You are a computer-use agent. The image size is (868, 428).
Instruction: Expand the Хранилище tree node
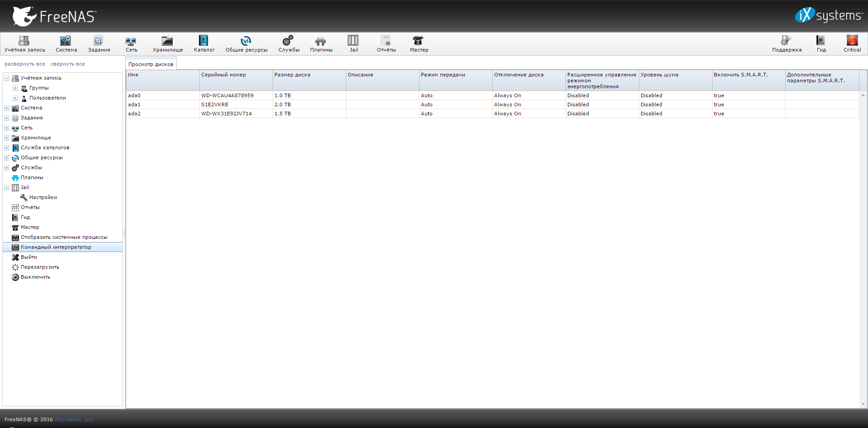[x=7, y=138]
